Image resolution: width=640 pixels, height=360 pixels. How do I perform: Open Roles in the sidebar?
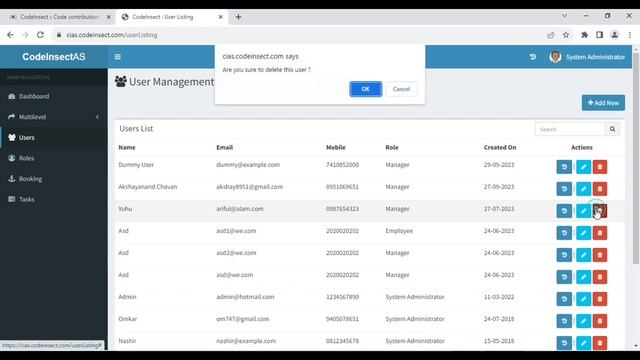[x=54, y=158]
